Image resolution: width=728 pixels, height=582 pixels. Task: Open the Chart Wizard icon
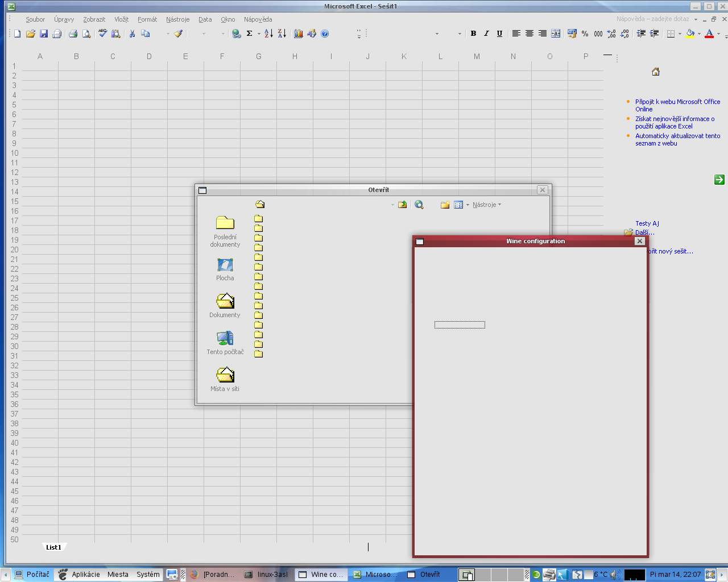(x=298, y=34)
